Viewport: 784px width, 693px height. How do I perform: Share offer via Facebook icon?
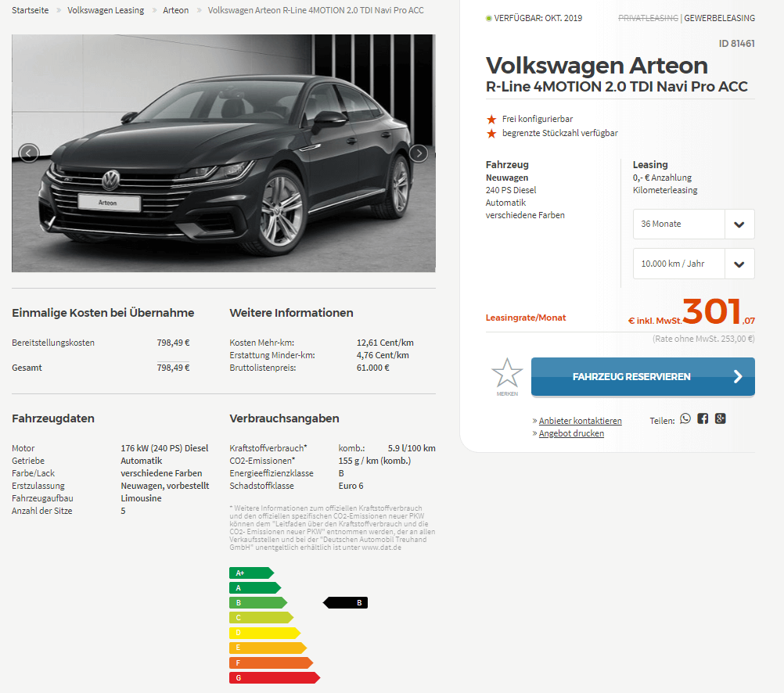703,418
